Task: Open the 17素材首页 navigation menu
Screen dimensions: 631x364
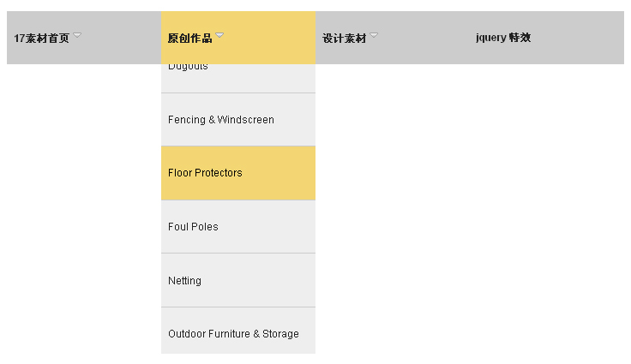Action: click(42, 38)
